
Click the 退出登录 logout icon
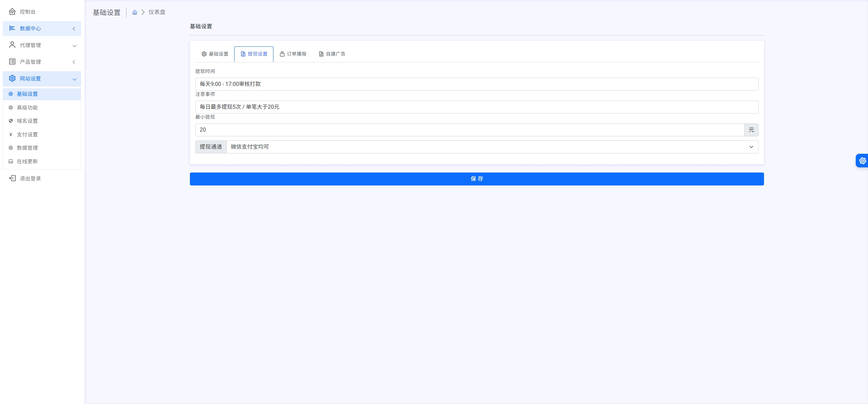(12, 178)
